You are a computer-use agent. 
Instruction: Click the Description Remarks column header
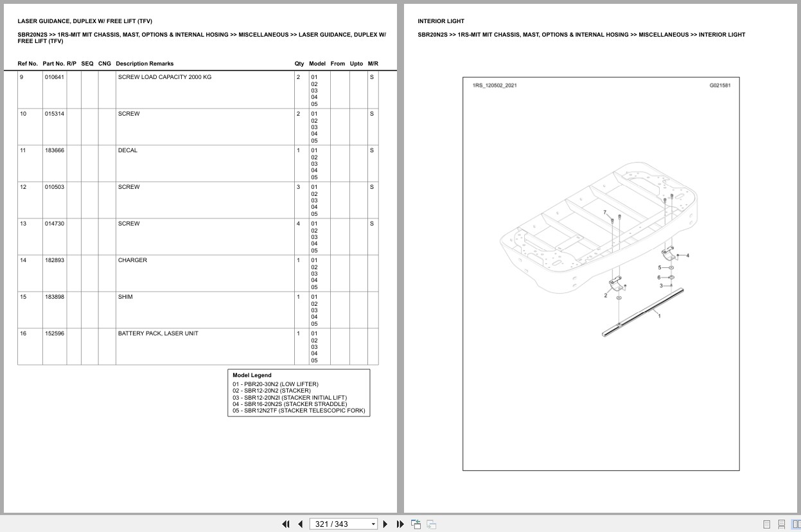tap(145, 64)
